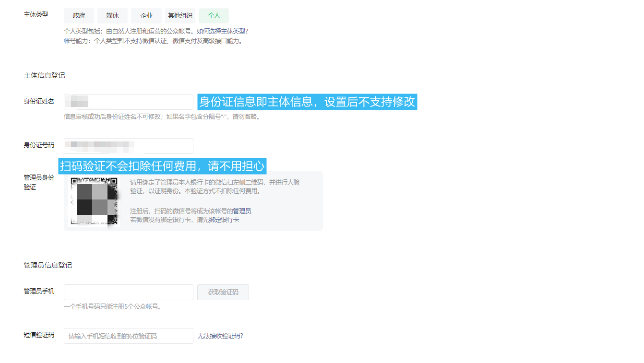Image resolution: width=644 pixels, height=363 pixels.
Task: Click the 管理员身份验证 field label
Action: pyautogui.click(x=39, y=182)
